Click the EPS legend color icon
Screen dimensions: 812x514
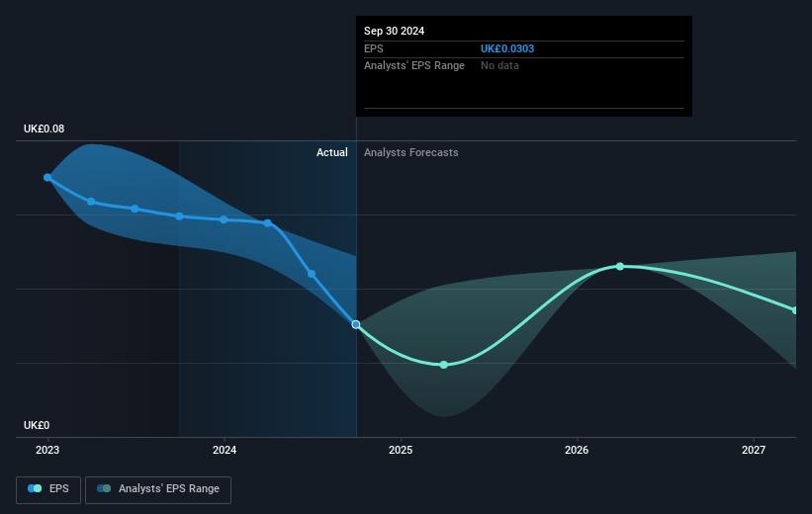[35, 488]
